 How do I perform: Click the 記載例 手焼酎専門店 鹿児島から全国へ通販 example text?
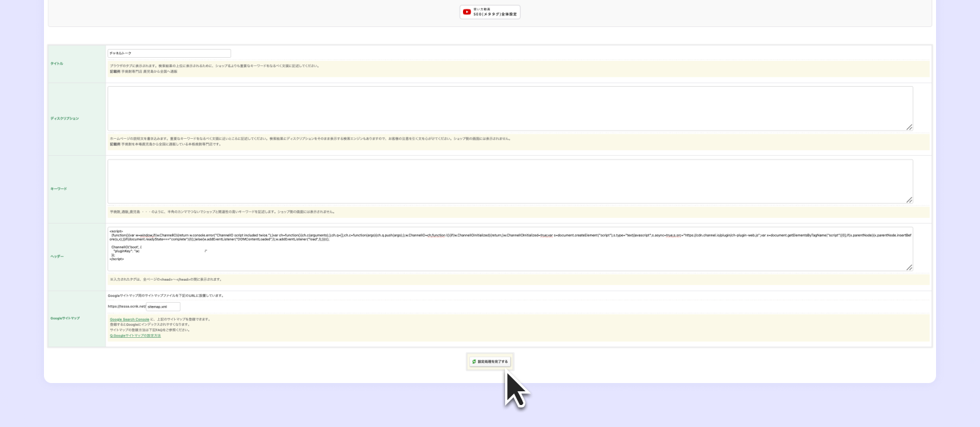[143, 72]
